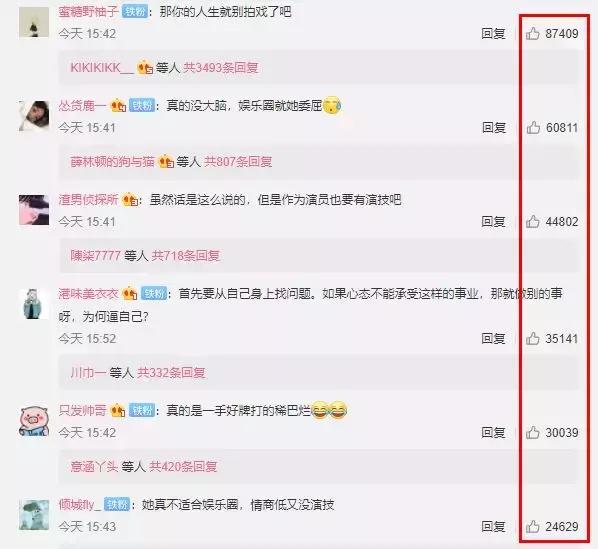
Task: Click member badge icon beside 渣男侦探所
Action: [130, 200]
